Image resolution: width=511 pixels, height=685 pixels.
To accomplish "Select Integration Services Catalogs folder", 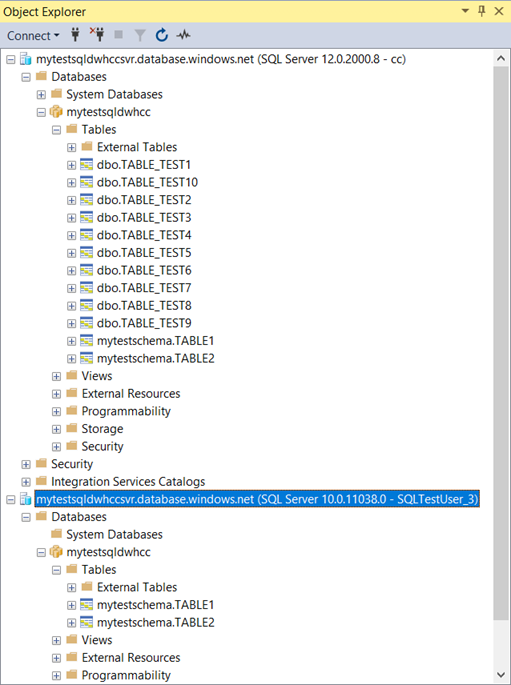I will click(x=128, y=481).
